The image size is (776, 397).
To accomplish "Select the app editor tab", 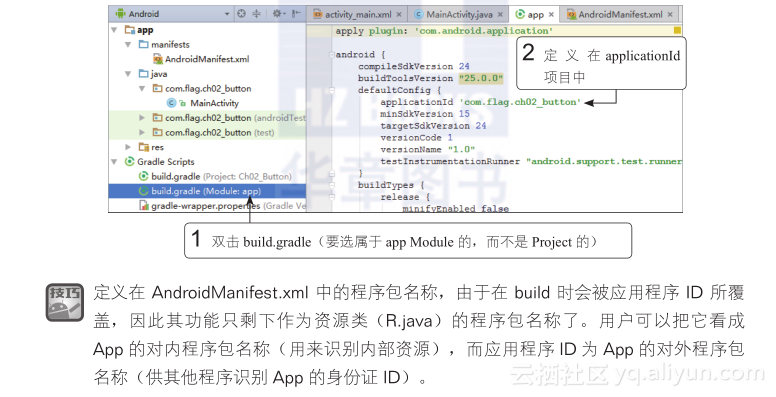I will 535,15.
